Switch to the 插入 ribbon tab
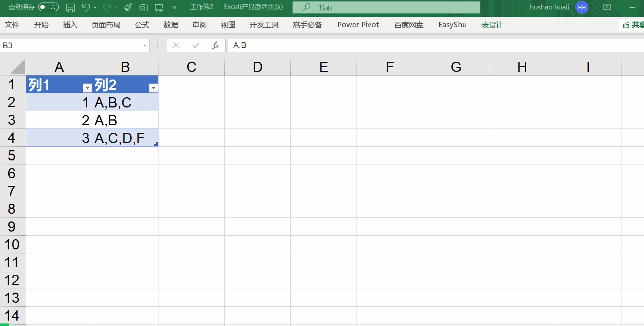 point(70,25)
